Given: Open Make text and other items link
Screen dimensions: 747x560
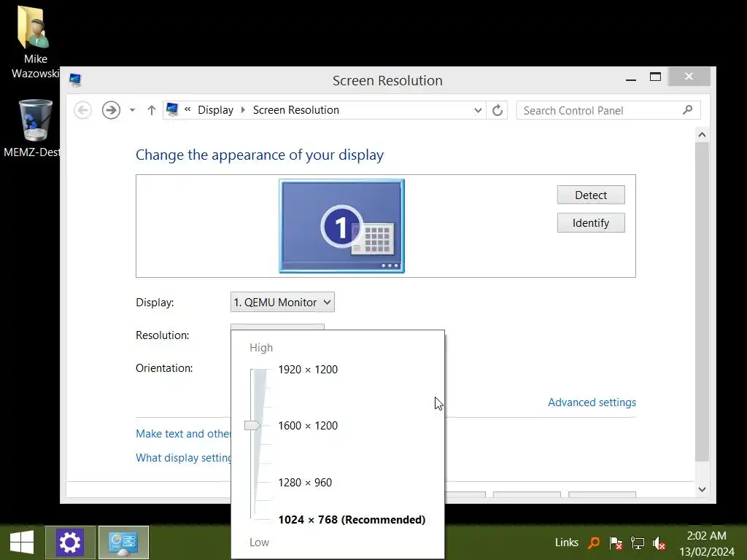Looking at the screenshot, I should tap(183, 434).
